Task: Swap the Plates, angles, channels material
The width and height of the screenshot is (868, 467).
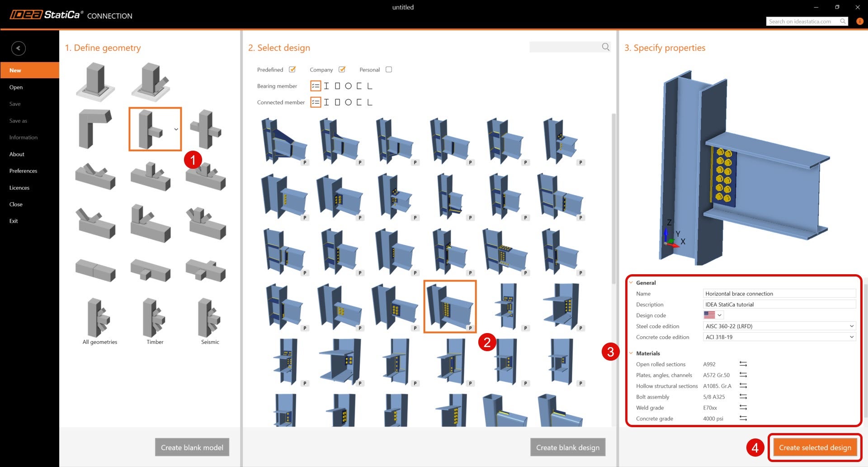Action: click(x=743, y=375)
